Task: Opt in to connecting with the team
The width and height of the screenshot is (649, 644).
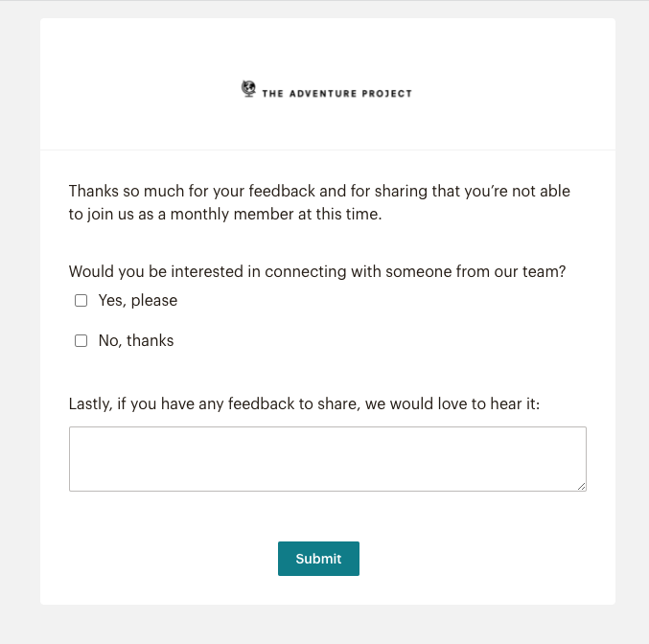Action: 81,301
